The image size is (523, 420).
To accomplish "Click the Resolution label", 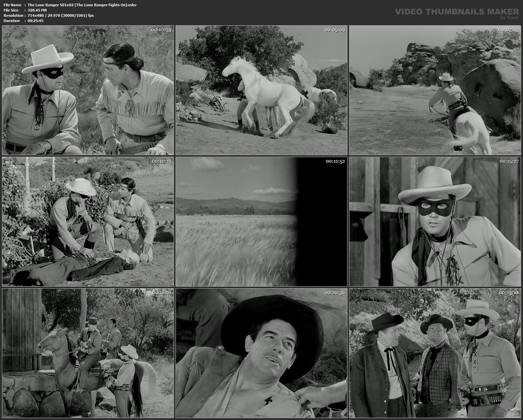I will pos(13,15).
